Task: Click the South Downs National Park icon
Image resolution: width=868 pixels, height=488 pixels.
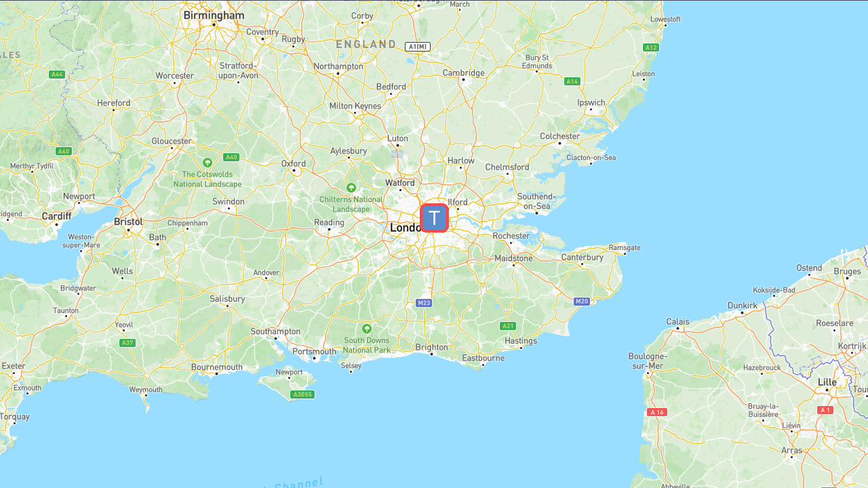Action: point(367,328)
